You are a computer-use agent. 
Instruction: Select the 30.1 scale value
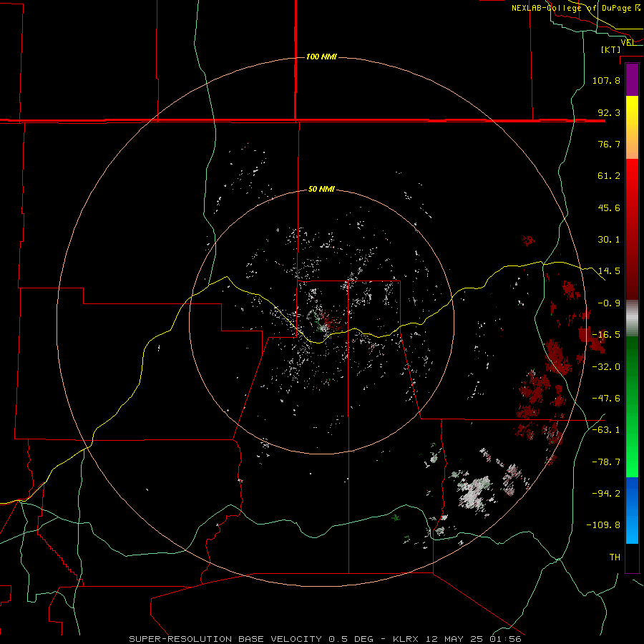(609, 240)
